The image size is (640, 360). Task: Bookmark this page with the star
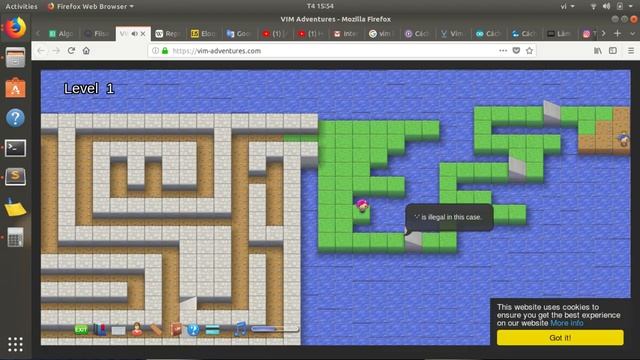point(529,51)
